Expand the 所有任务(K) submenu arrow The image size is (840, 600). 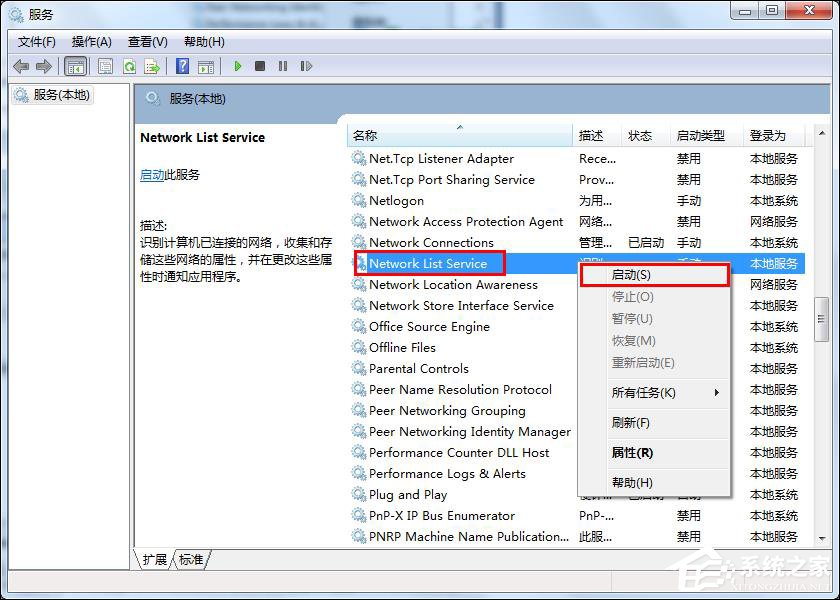[x=715, y=392]
